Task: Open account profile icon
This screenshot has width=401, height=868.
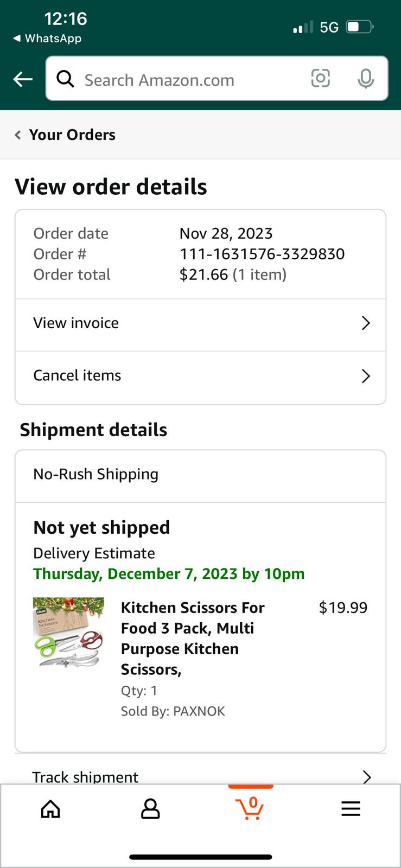Action: pos(150,809)
